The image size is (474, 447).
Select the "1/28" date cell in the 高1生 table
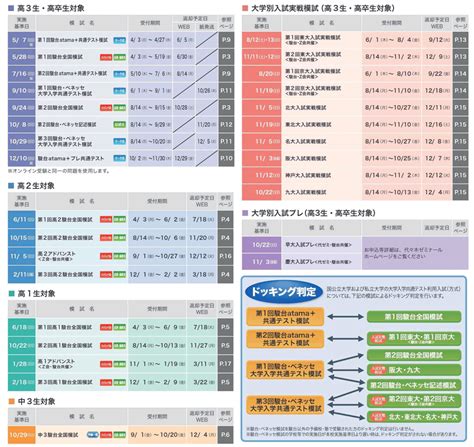(21, 364)
